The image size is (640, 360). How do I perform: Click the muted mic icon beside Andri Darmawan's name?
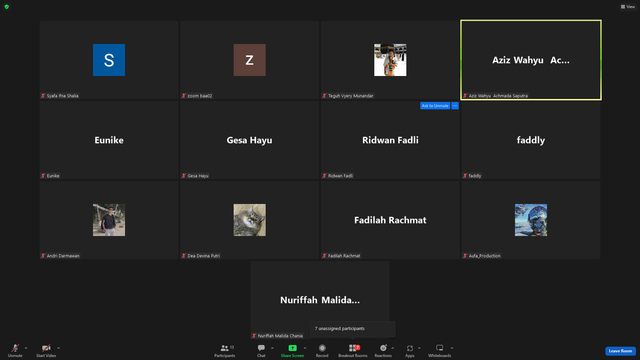(x=43, y=256)
